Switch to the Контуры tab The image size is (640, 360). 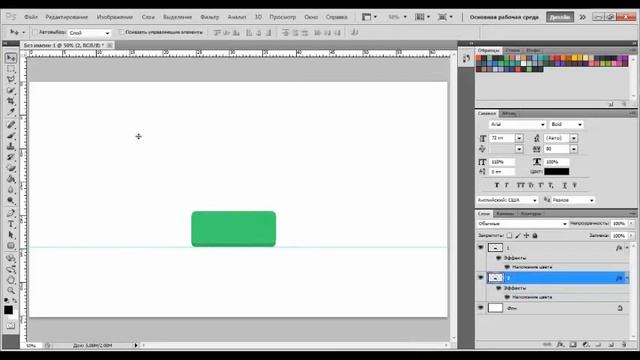pos(531,213)
